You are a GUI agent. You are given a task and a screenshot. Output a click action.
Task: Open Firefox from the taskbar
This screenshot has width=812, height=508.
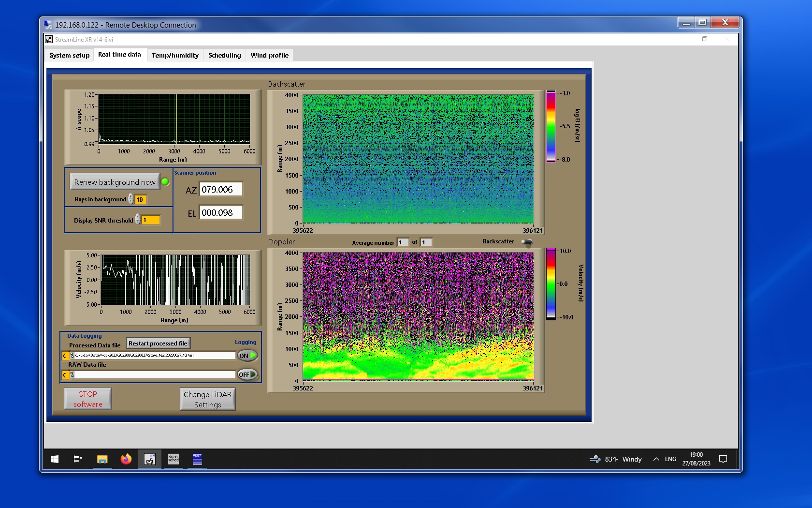(126, 459)
